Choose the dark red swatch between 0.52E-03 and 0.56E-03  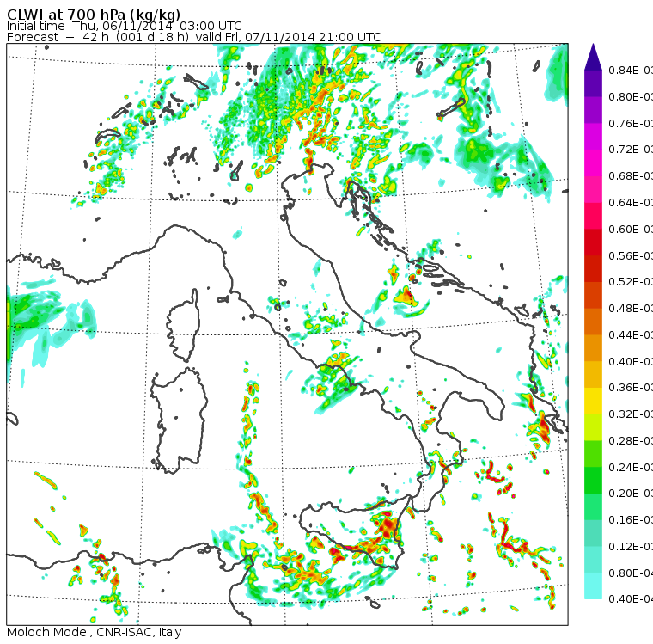point(593,268)
